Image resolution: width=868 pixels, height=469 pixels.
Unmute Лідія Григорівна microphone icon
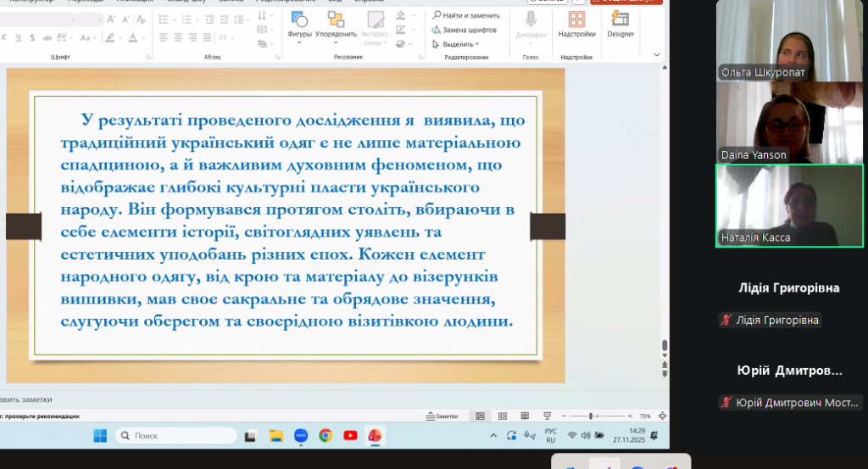click(x=726, y=320)
